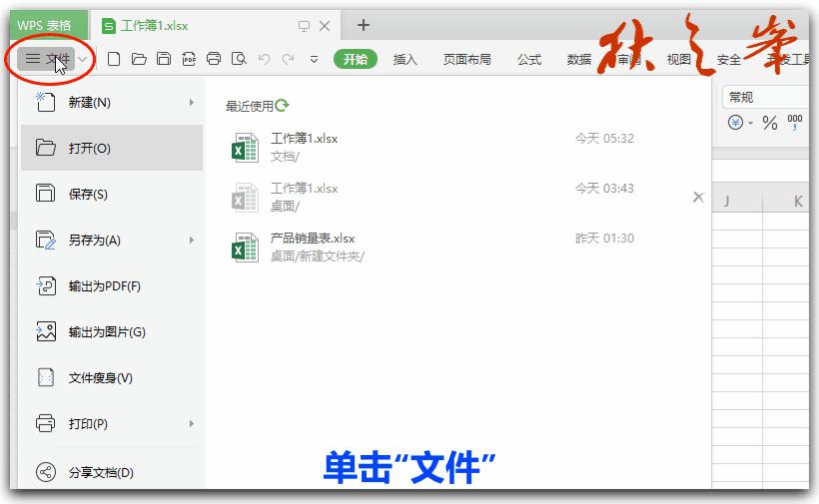
Task: Click the 输出为图片 icon in menu
Action: click(46, 331)
